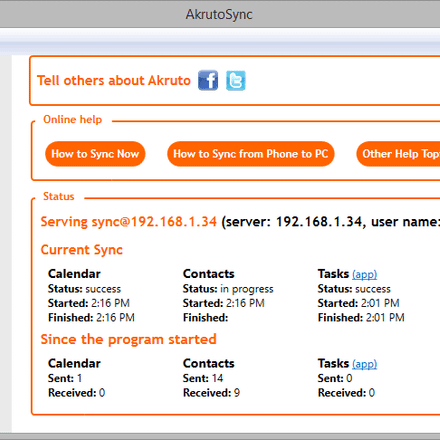Share Akruto via the Facebook icon
This screenshot has height=440, width=440.
(x=208, y=80)
